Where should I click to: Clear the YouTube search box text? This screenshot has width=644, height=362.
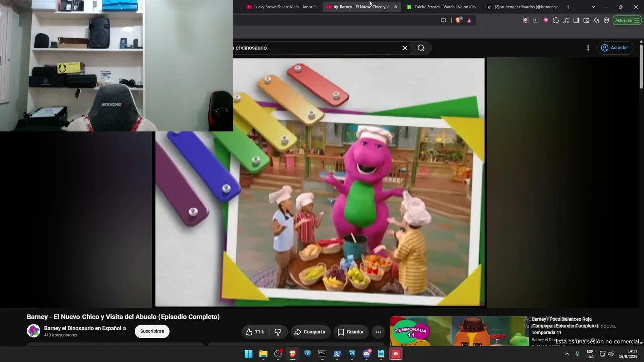405,48
